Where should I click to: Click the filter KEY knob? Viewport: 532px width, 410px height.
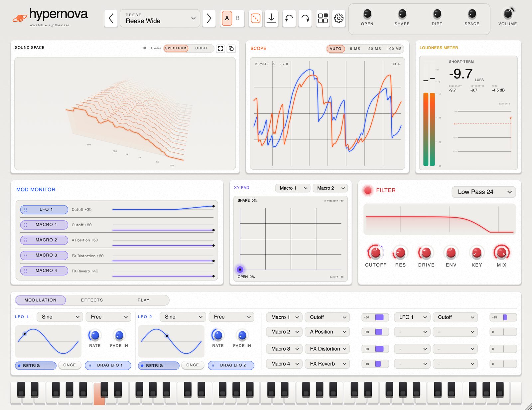[476, 253]
